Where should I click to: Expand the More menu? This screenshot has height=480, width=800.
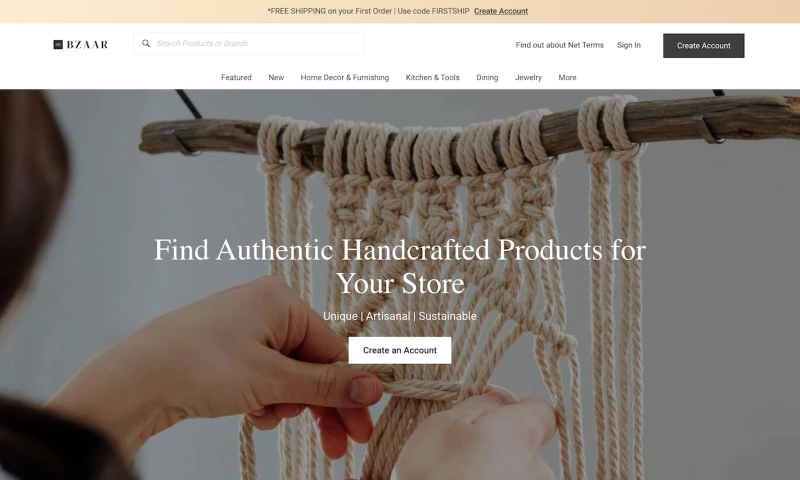(x=567, y=78)
